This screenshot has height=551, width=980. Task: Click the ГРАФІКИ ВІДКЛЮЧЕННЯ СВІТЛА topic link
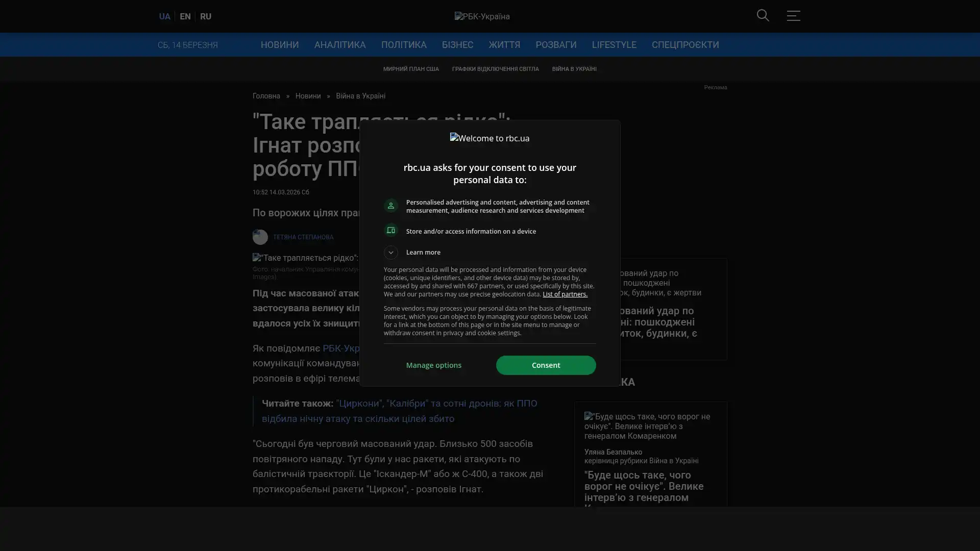tap(495, 69)
